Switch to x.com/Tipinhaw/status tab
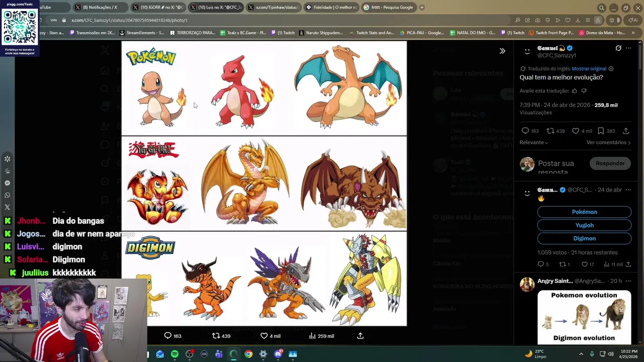 click(273, 8)
